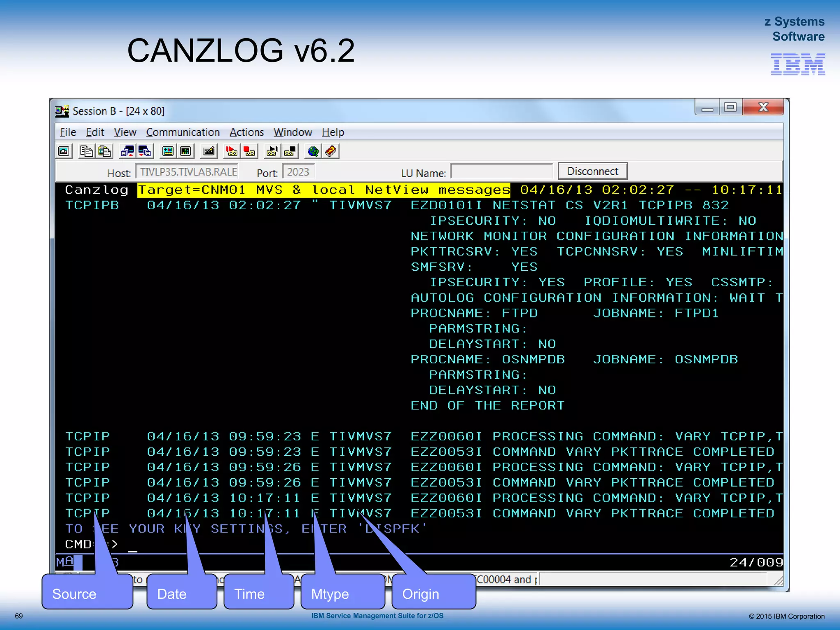
Task: Click the Record Macro toolbar icon
Action: pos(231,151)
